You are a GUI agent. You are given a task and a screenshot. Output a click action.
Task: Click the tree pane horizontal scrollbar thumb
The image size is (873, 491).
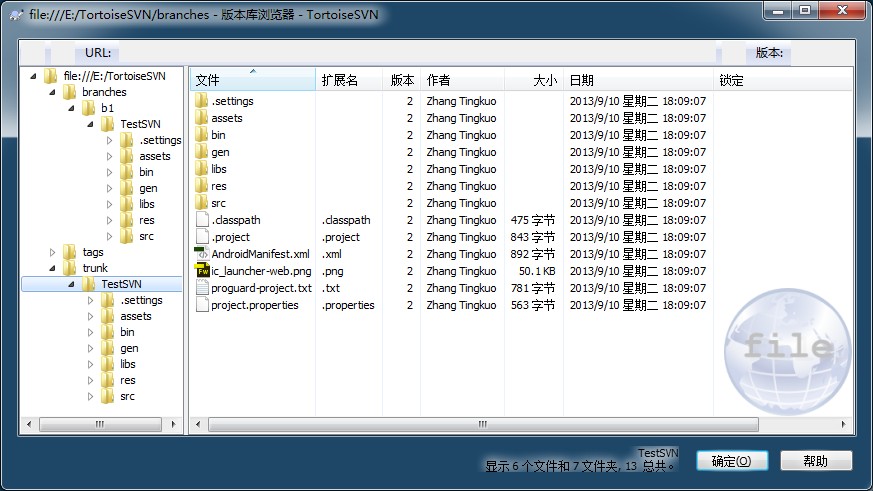point(100,424)
